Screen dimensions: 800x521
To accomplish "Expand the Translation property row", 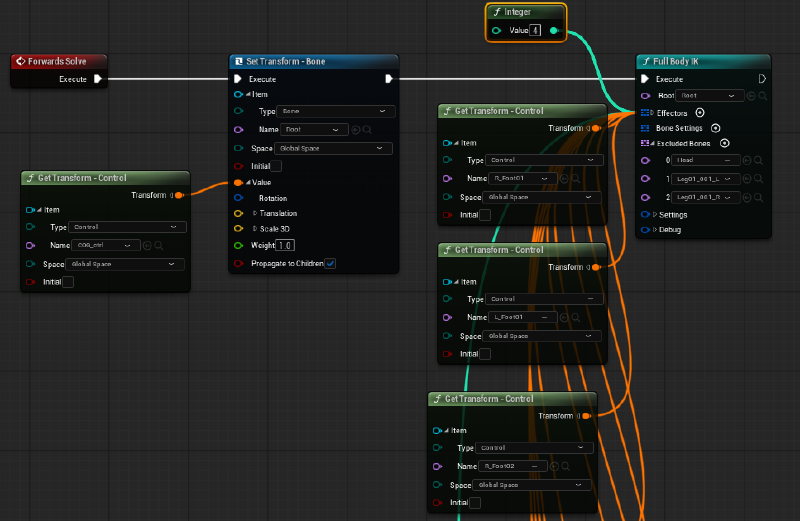I will tap(255, 214).
